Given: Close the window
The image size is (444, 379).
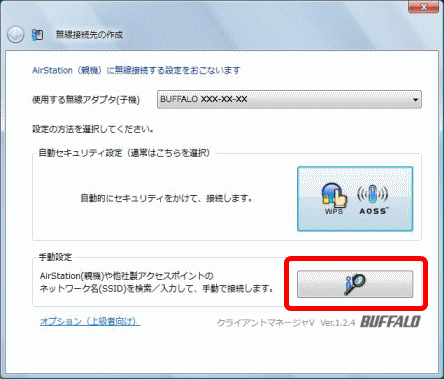Looking at the screenshot, I should 424,7.
